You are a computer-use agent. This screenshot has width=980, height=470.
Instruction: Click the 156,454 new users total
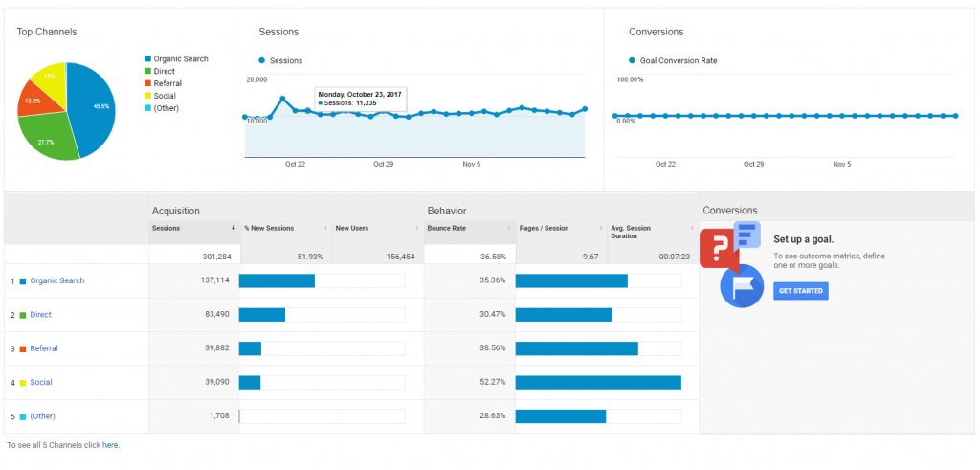click(400, 257)
